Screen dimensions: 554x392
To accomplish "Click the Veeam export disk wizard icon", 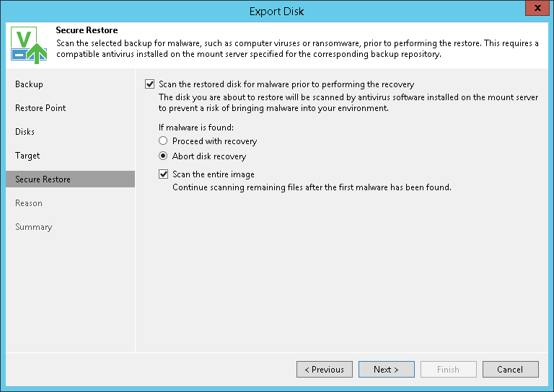I will [x=29, y=45].
